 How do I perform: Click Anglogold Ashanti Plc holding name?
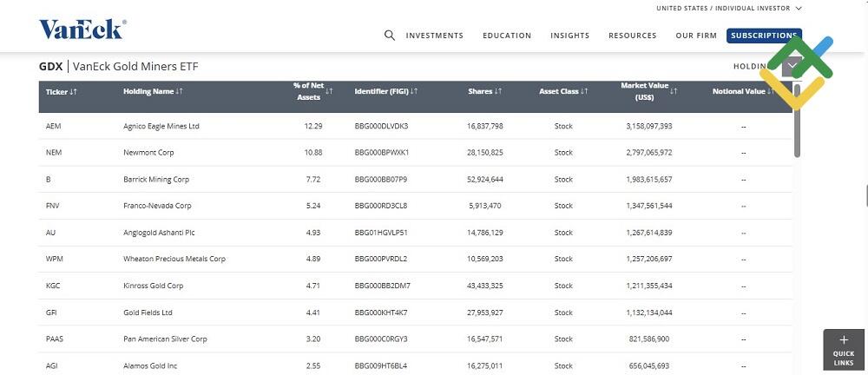click(x=159, y=233)
